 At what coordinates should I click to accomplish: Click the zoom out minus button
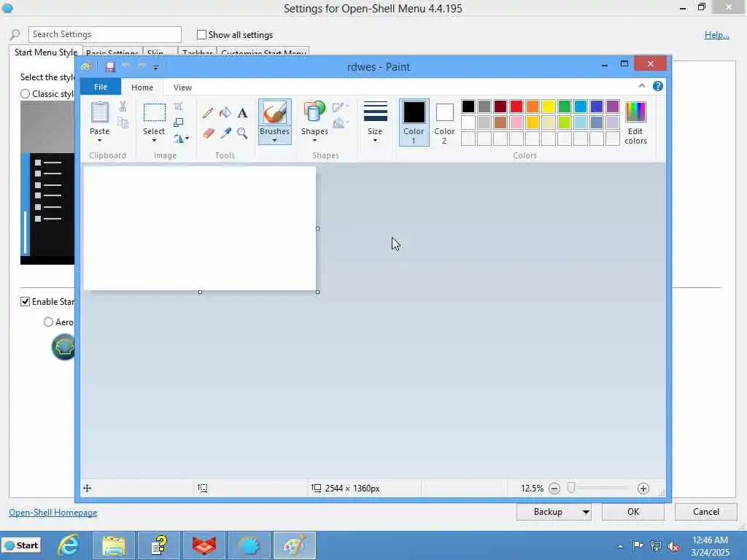554,489
